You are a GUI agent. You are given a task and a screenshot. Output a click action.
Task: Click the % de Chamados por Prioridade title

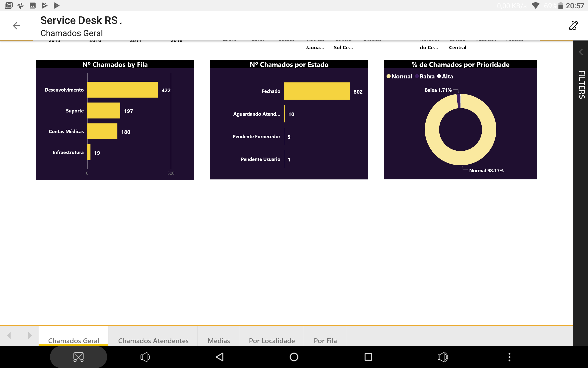point(461,64)
